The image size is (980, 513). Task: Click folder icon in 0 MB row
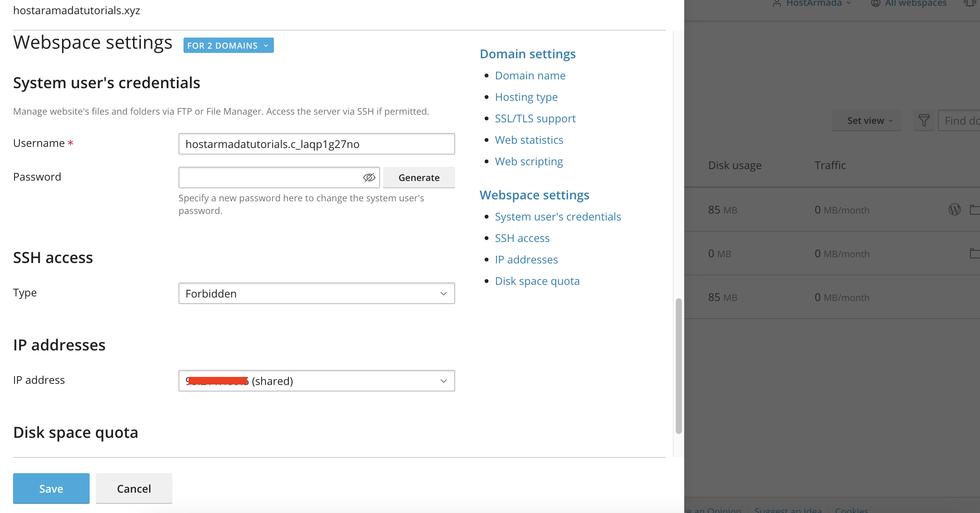975,253
